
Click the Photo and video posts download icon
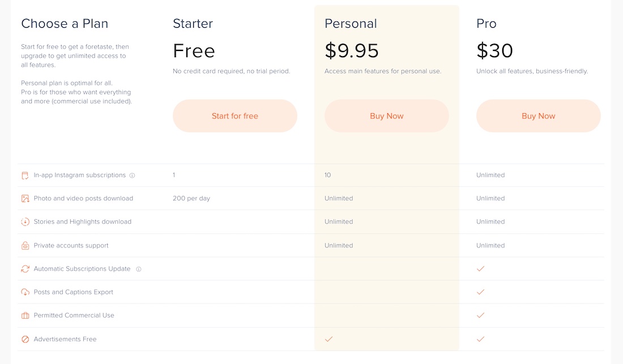click(25, 199)
